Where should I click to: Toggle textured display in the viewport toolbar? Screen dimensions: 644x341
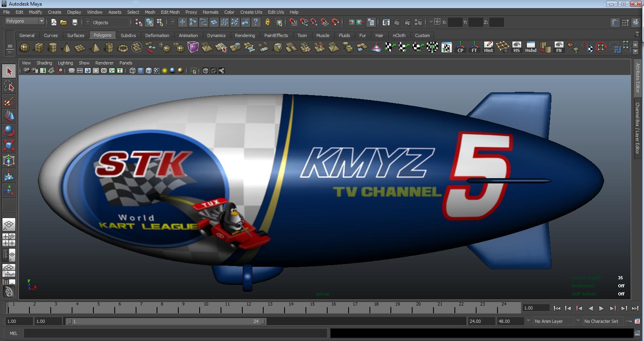(157, 71)
